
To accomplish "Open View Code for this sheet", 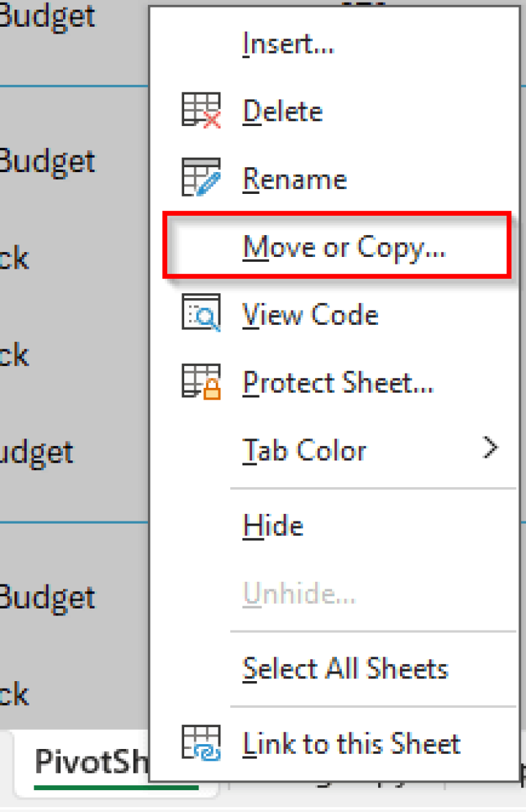I will [x=310, y=314].
